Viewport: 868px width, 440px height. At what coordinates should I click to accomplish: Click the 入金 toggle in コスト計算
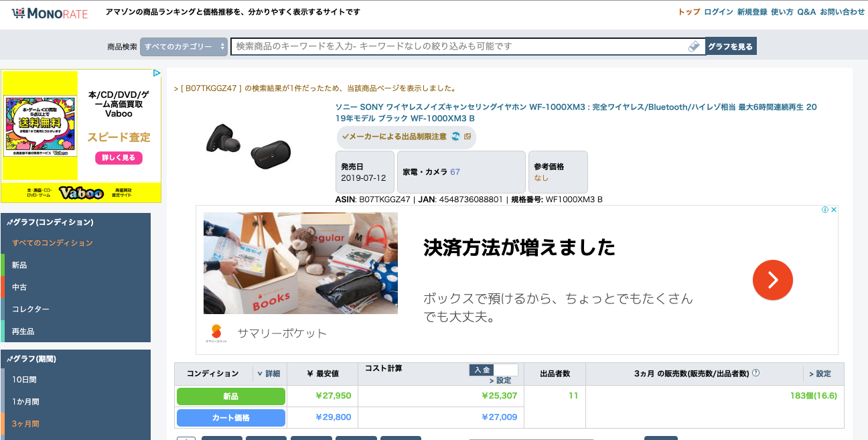[482, 370]
